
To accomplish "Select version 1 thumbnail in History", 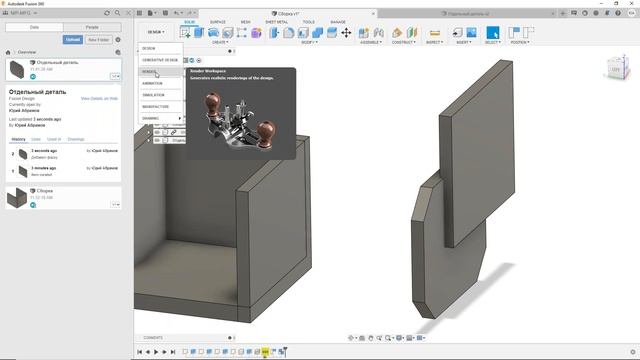I will pos(23,171).
